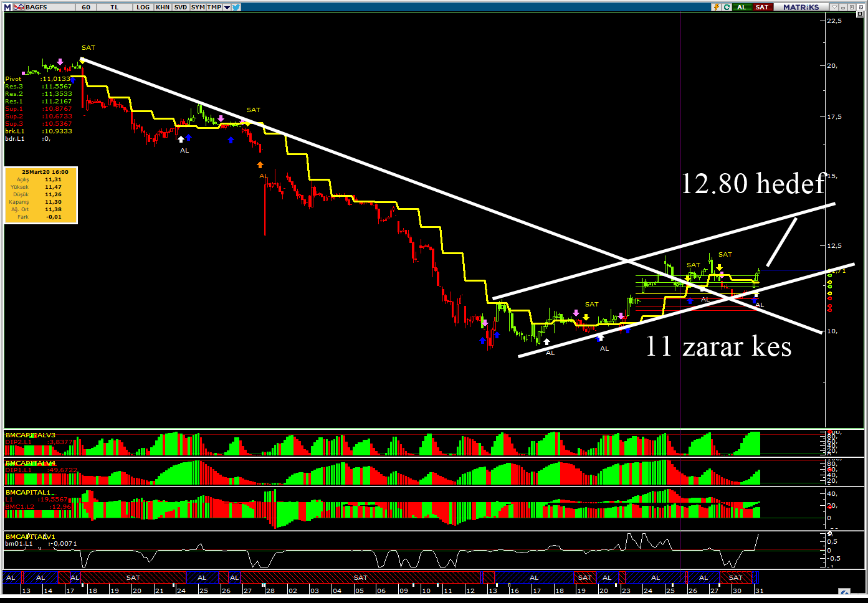Toggle the KHN option
This screenshot has height=603, width=868.
pos(163,7)
